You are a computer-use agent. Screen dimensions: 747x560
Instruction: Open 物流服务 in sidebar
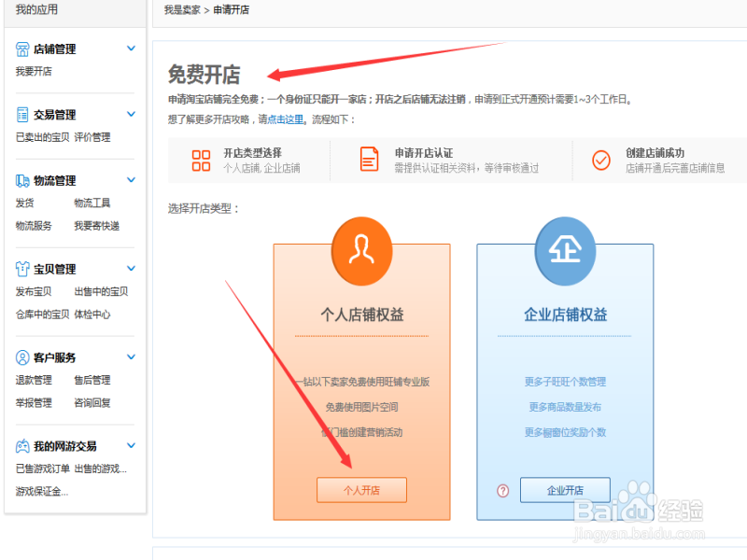pos(34,226)
